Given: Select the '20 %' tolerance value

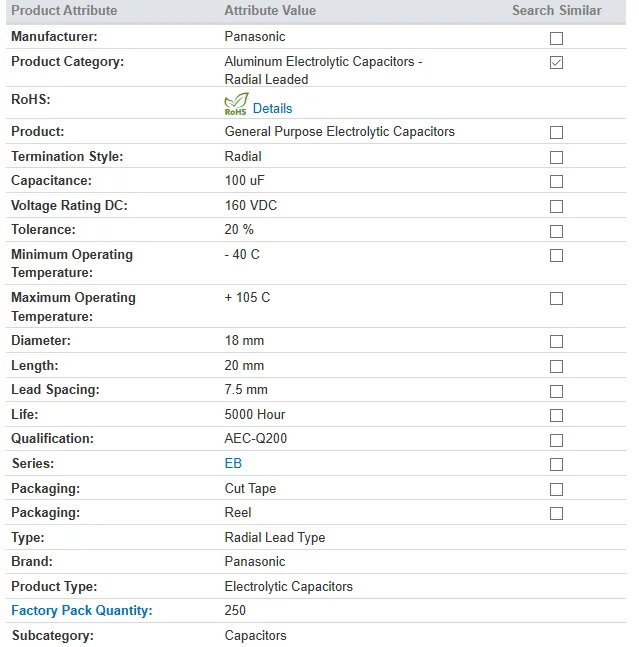Looking at the screenshot, I should tap(239, 229).
